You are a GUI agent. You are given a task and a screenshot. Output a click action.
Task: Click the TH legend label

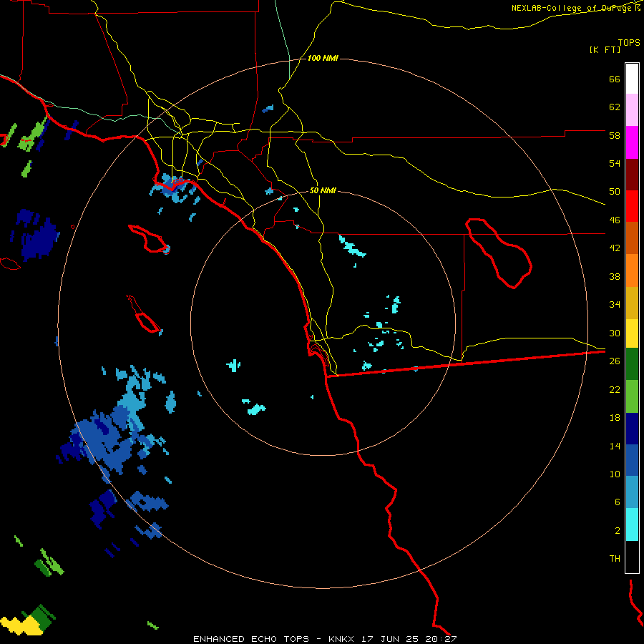coord(615,559)
